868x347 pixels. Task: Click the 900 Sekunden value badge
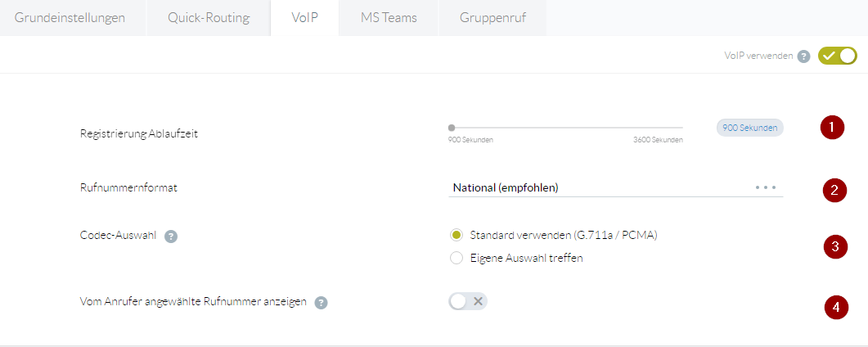tap(749, 128)
